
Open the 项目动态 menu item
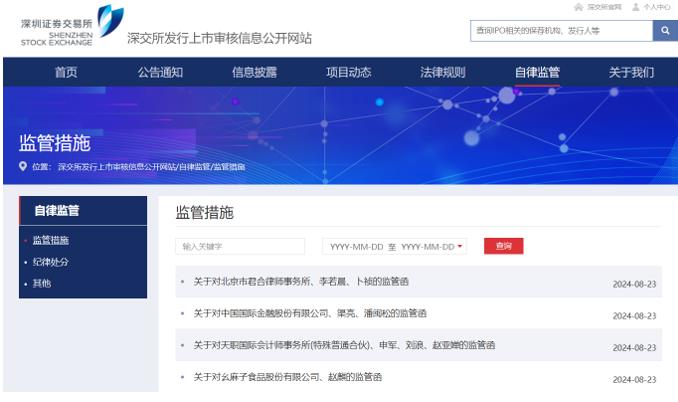tap(349, 72)
